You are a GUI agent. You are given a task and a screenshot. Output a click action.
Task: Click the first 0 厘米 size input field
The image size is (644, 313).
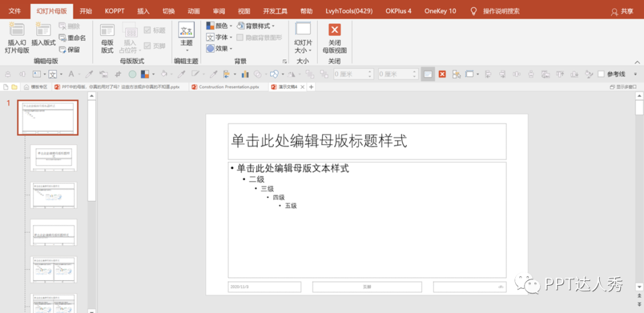coord(353,75)
